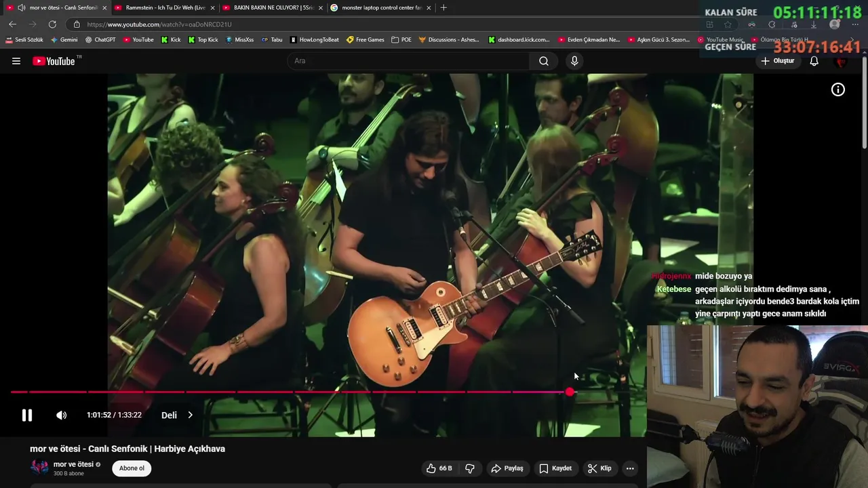Image resolution: width=868 pixels, height=488 pixels.
Task: Click the address bar URL
Action: point(159,24)
